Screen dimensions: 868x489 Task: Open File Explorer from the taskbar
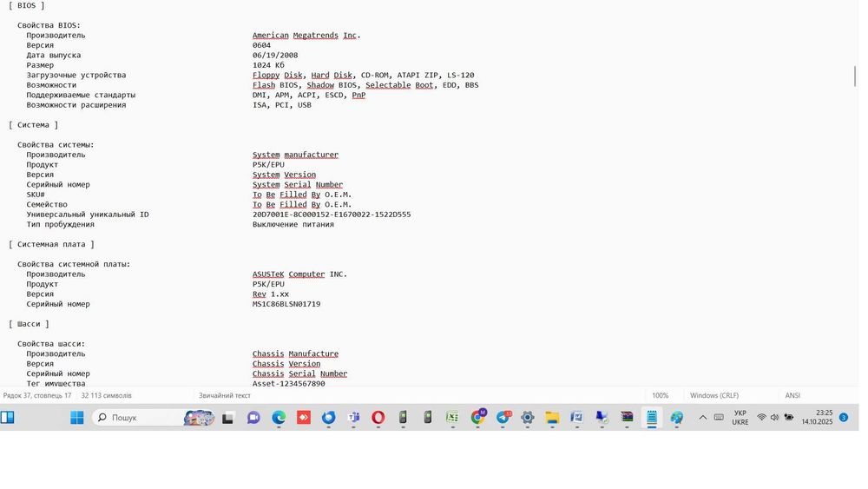[x=552, y=417]
